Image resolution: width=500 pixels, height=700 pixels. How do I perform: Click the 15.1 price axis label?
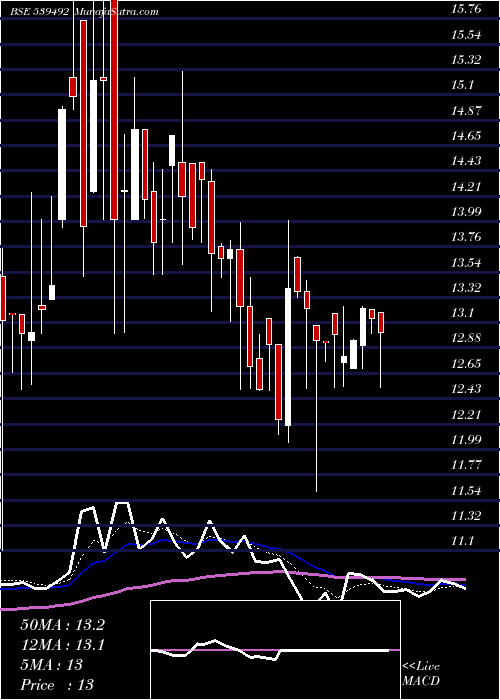pyautogui.click(x=462, y=85)
